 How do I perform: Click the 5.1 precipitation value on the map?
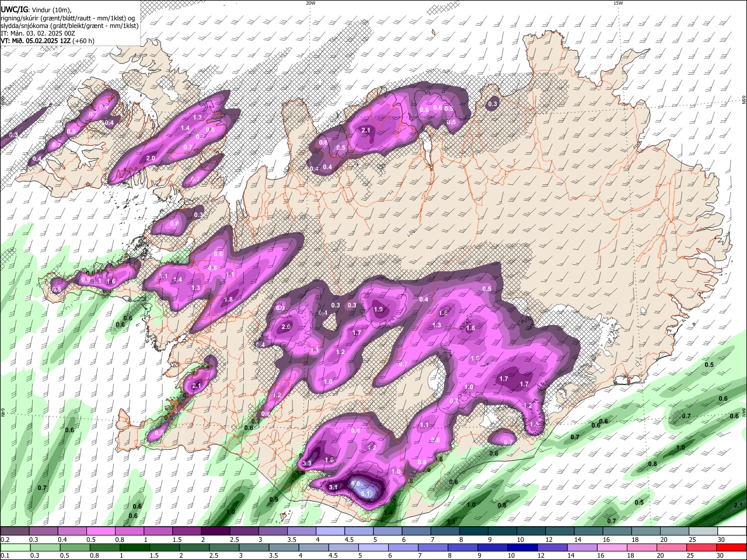click(366, 494)
